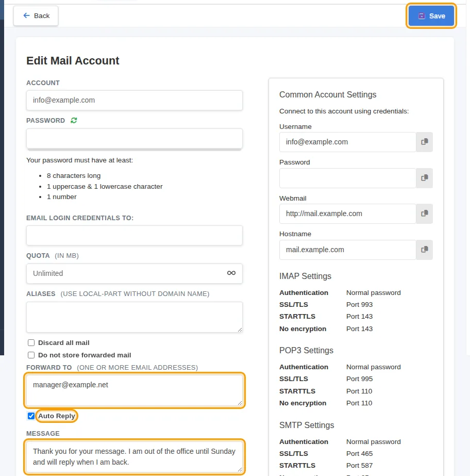Click POP3 STARTTLS Port 110 value
This screenshot has width=470, height=476.
(359, 391)
